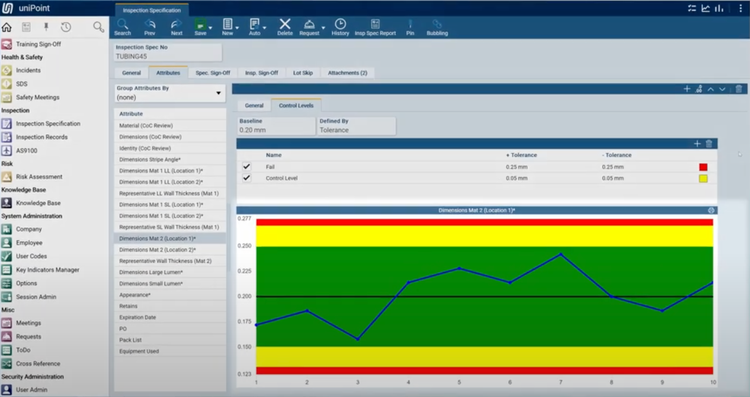Select the attribute-level General tab

click(x=254, y=105)
